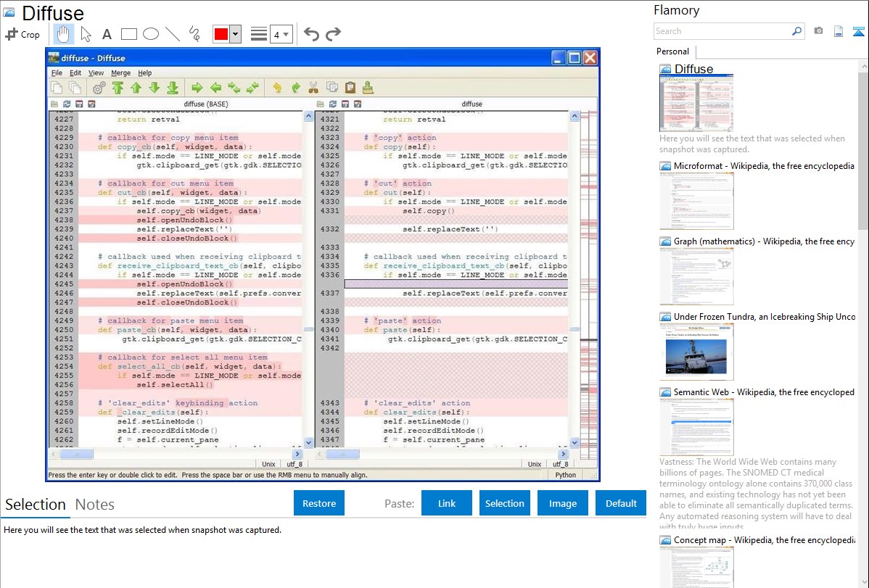
Task: Open the Diffuse snapshot thumbnail
Action: [x=696, y=104]
